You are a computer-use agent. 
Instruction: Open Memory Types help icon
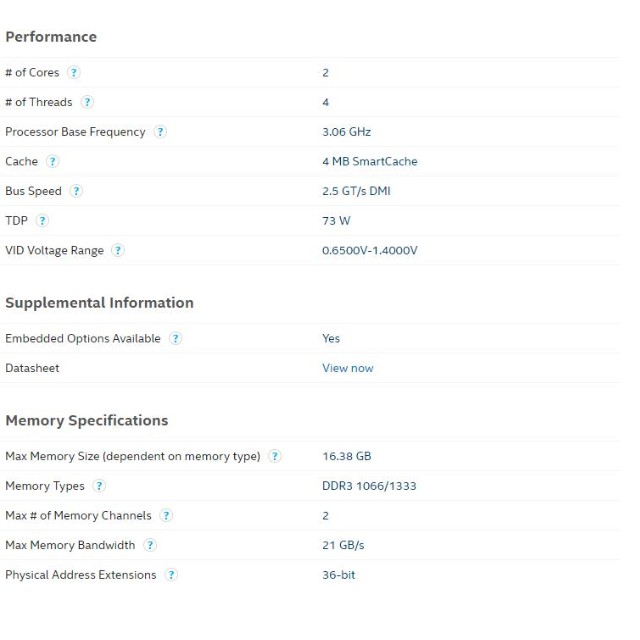point(99,486)
